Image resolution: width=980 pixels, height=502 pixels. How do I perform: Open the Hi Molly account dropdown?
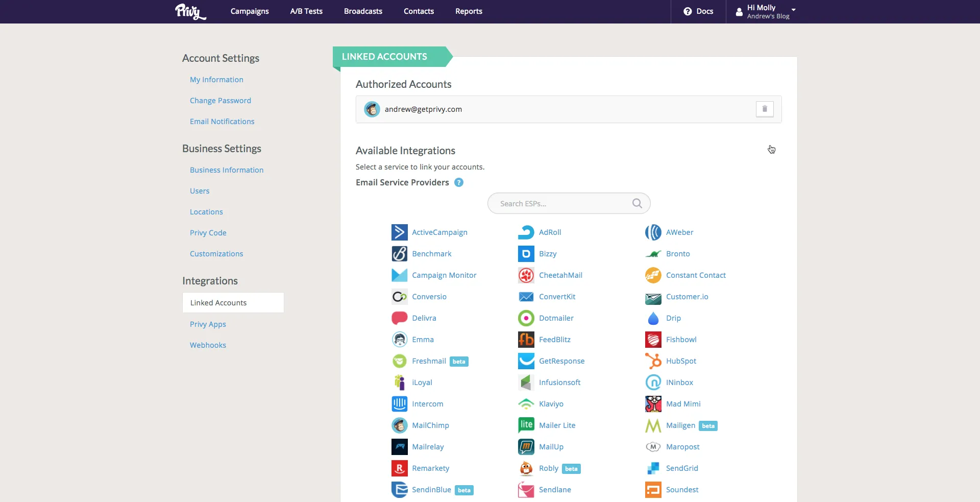point(766,11)
